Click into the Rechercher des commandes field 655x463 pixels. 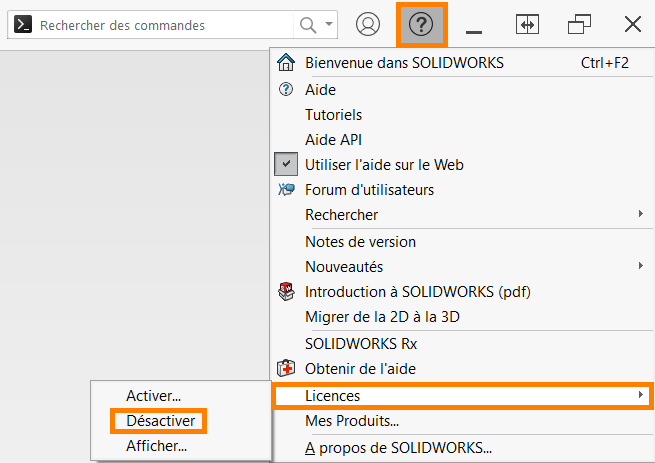click(165, 25)
